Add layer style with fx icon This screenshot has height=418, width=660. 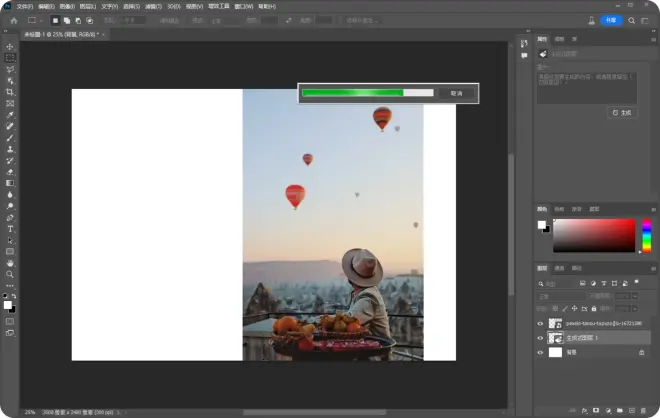584,410
